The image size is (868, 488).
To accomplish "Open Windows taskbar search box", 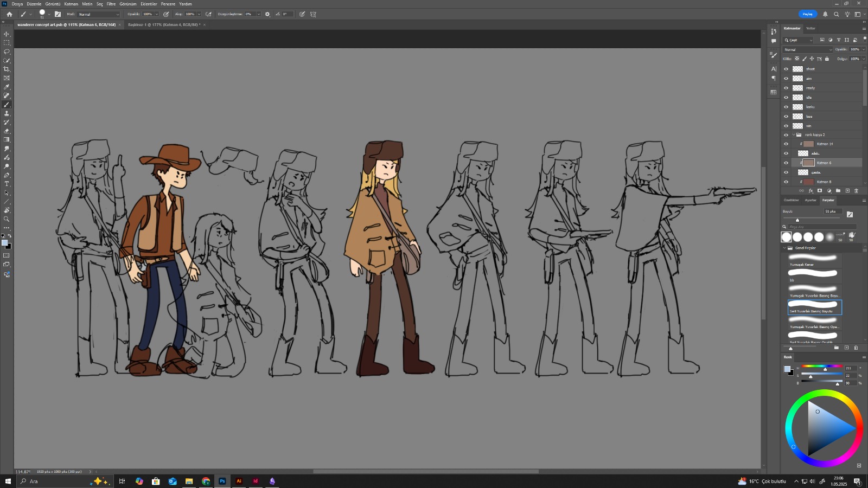I will pos(64,481).
